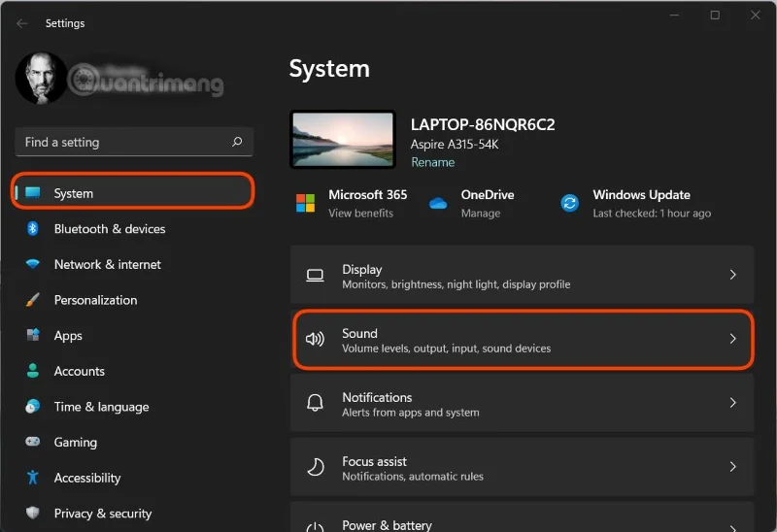The image size is (777, 532).
Task: Click the back arrow in Settings header
Action: coord(21,23)
